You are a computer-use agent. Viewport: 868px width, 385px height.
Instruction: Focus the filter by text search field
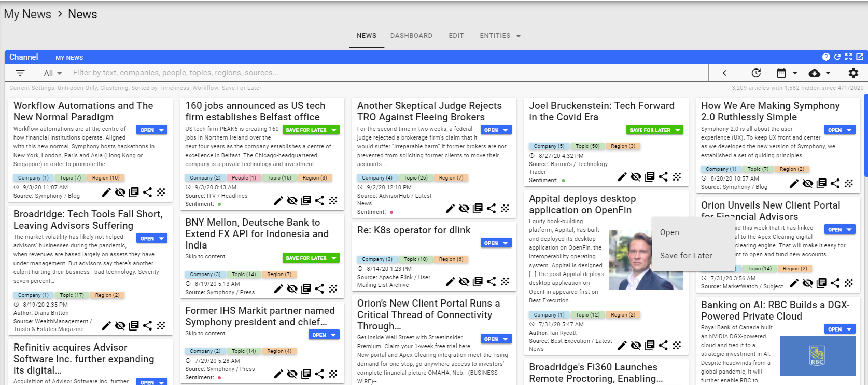[x=389, y=73]
